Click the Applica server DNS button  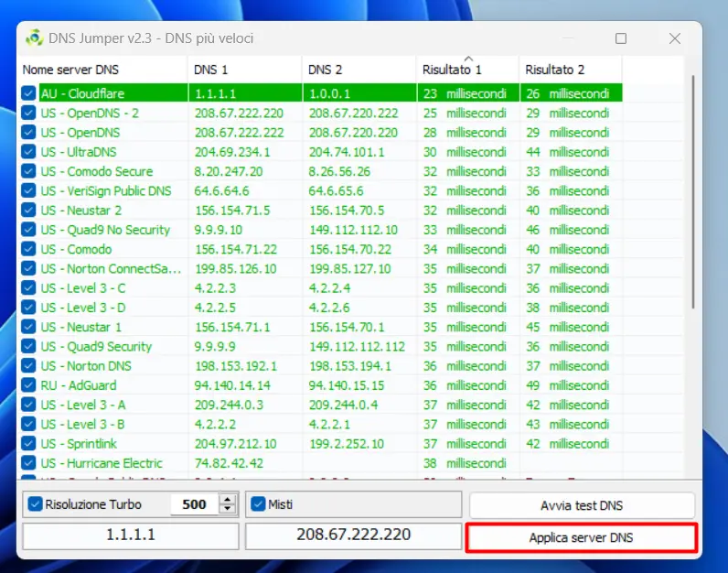(582, 537)
